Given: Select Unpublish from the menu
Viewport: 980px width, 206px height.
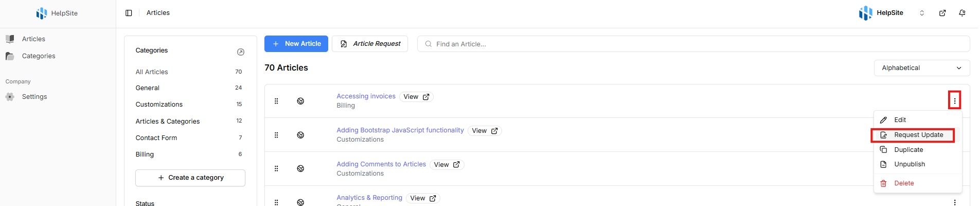Looking at the screenshot, I should pyautogui.click(x=909, y=164).
